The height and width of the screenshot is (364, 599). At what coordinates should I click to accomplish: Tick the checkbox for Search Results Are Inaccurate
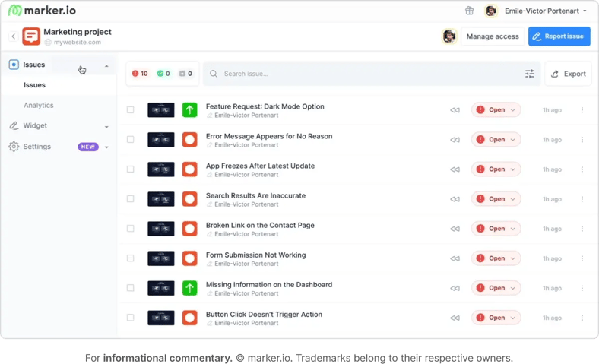click(x=130, y=199)
